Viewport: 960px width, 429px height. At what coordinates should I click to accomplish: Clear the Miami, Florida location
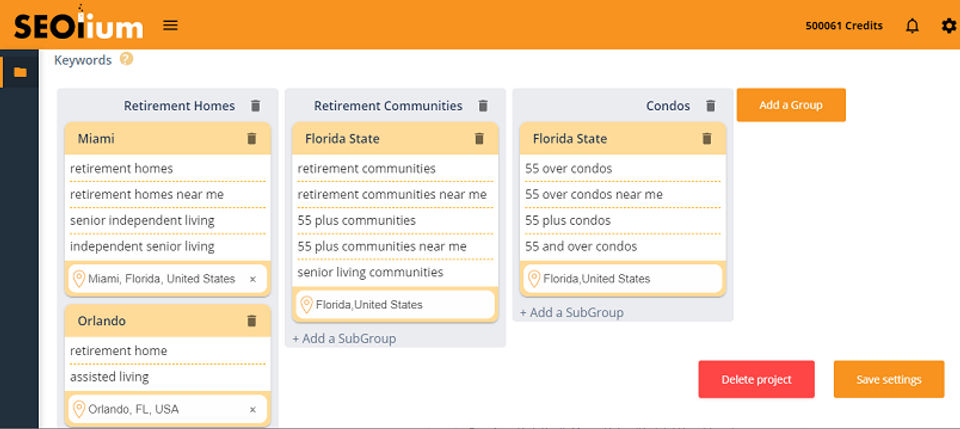tap(253, 279)
